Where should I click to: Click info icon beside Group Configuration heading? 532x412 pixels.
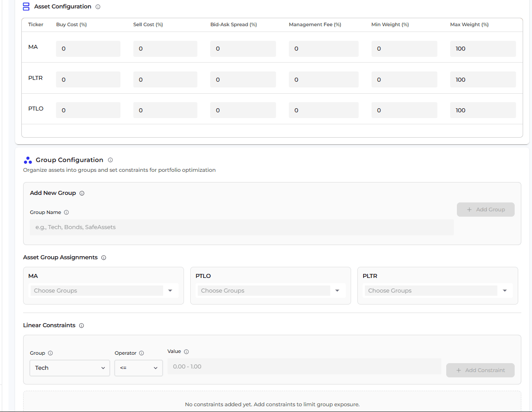(110, 160)
